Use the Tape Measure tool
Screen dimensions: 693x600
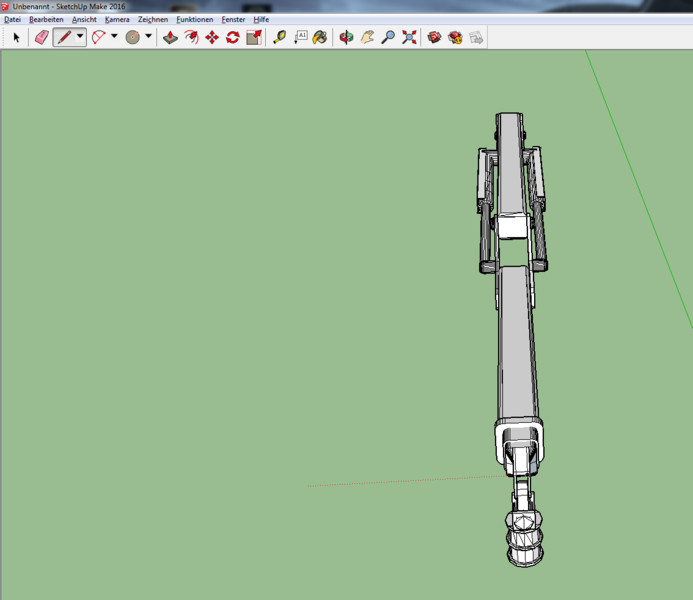point(279,37)
